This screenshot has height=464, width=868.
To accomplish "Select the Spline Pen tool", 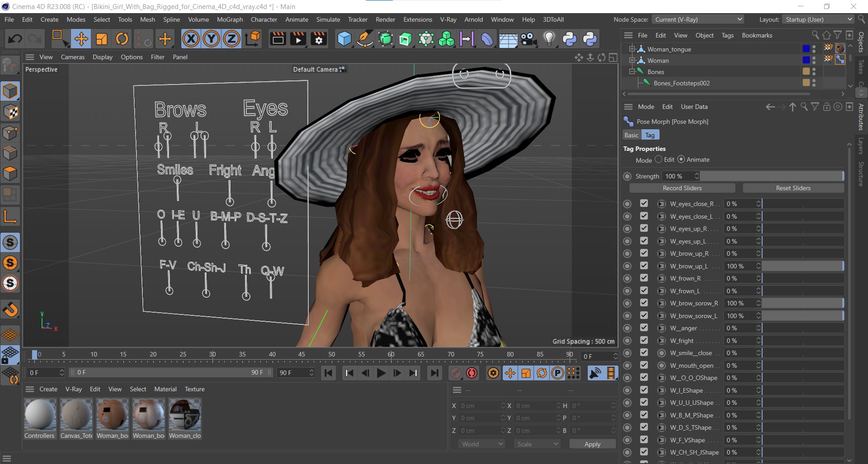I will click(x=365, y=39).
